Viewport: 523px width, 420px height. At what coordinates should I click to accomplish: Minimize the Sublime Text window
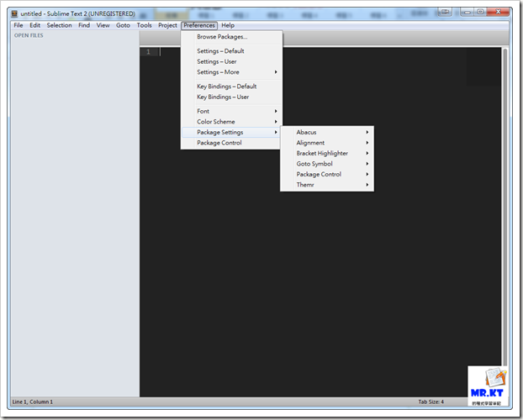click(x=468, y=12)
